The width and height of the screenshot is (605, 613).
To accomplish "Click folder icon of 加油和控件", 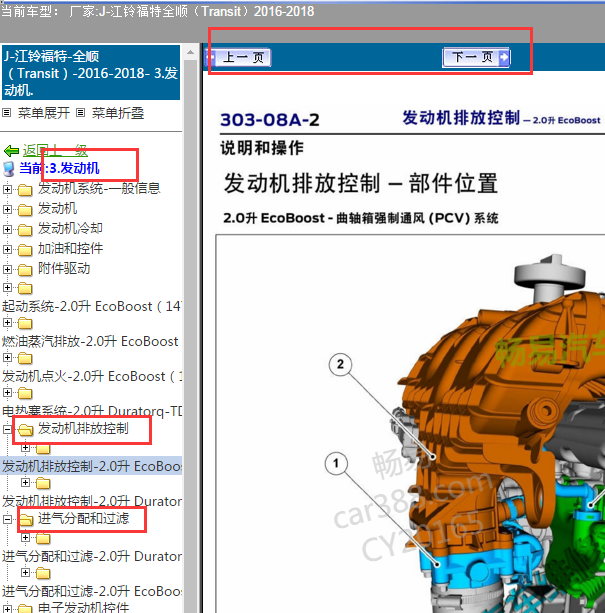I will [x=25, y=250].
